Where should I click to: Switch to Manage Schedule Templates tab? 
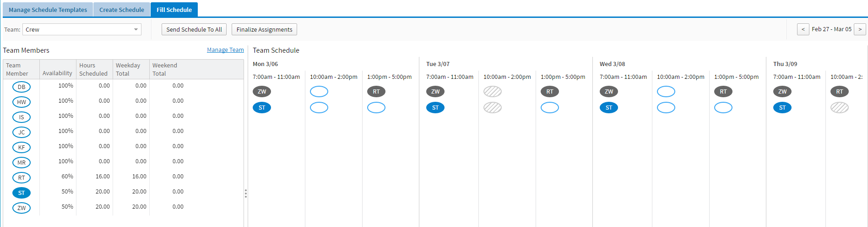48,10
